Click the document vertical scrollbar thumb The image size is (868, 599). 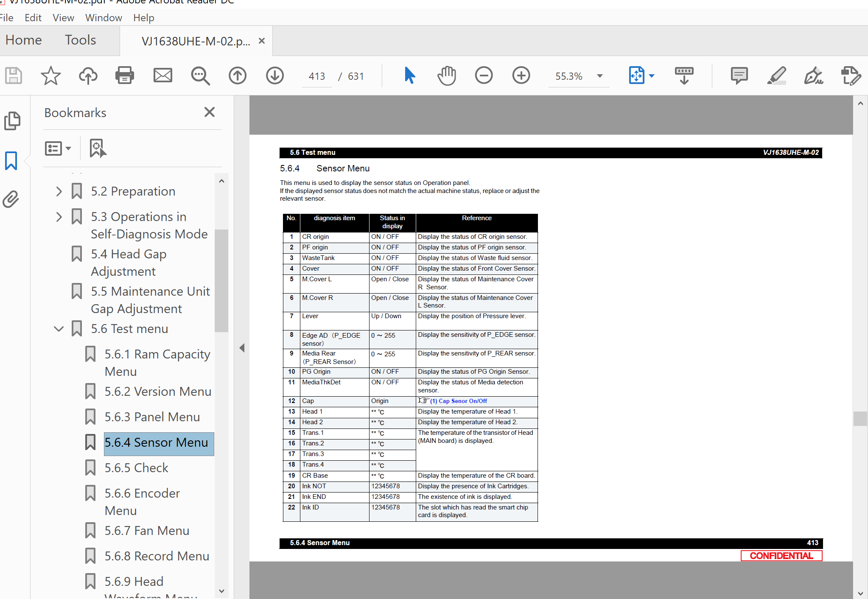click(860, 418)
